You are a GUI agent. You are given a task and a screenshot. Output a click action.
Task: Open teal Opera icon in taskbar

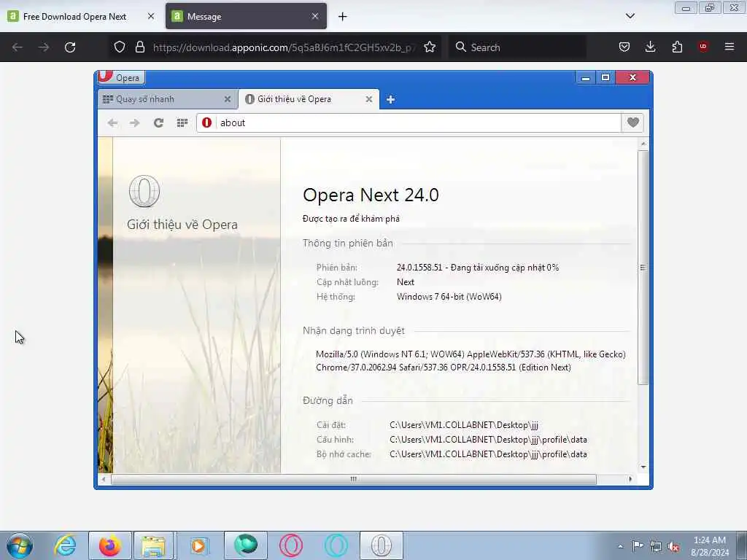tap(336, 545)
